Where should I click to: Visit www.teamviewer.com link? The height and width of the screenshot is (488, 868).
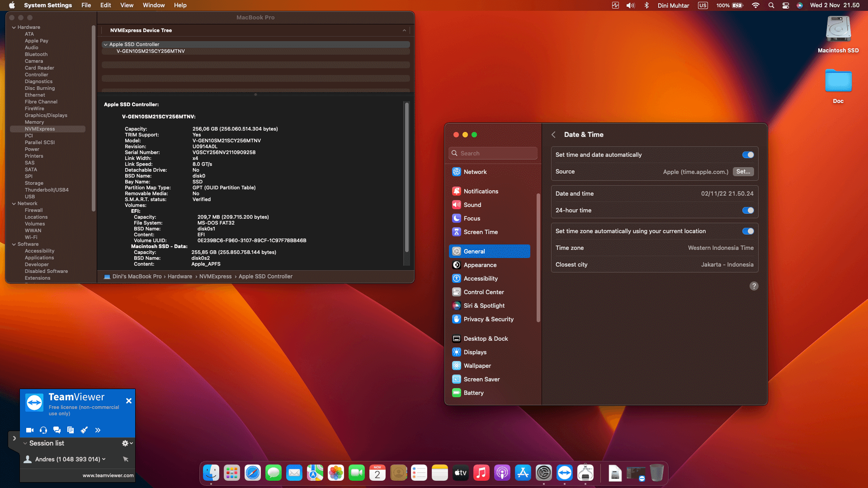click(108, 475)
